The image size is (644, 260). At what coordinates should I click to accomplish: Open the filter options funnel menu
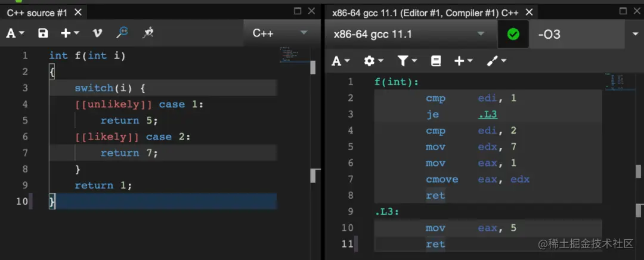[x=407, y=61]
